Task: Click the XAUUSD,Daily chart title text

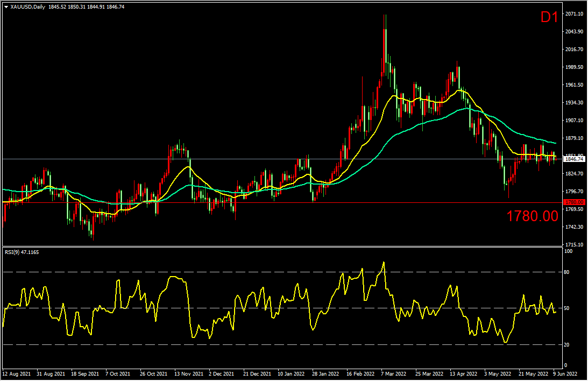Action: [x=28, y=7]
